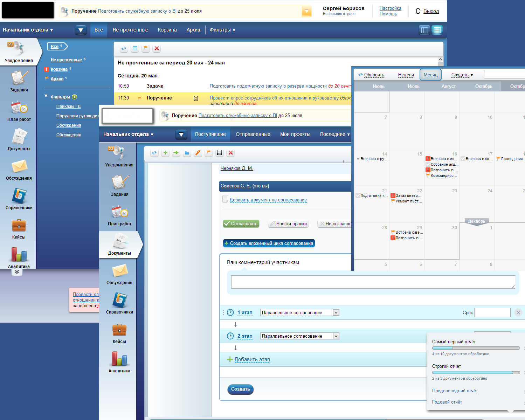
Task: Click green plus add icon in toolbar
Action: (x=165, y=153)
